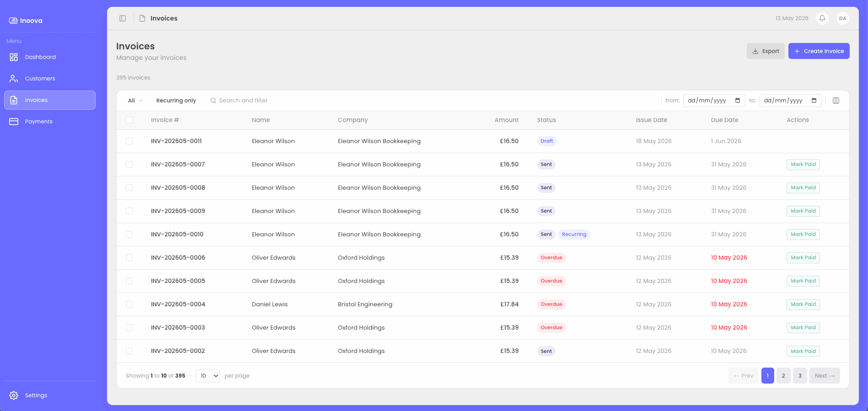This screenshot has height=411, width=868.
Task: Open the per page count dropdown
Action: 208,376
